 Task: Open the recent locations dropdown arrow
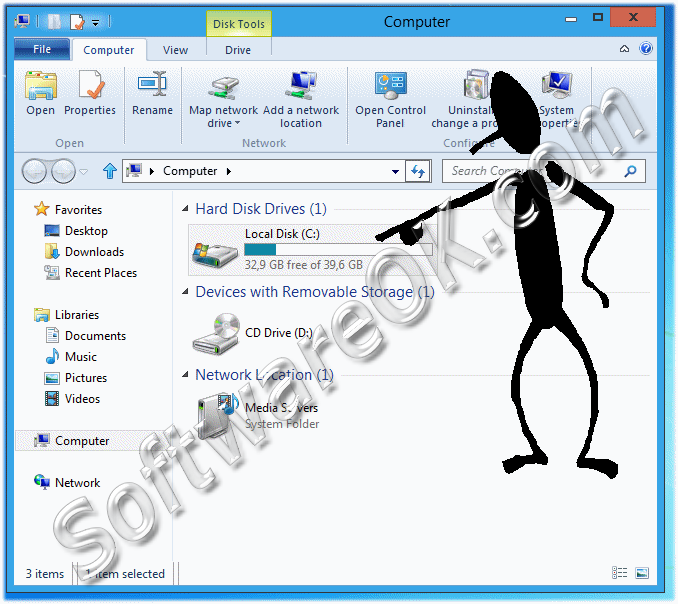[84, 172]
